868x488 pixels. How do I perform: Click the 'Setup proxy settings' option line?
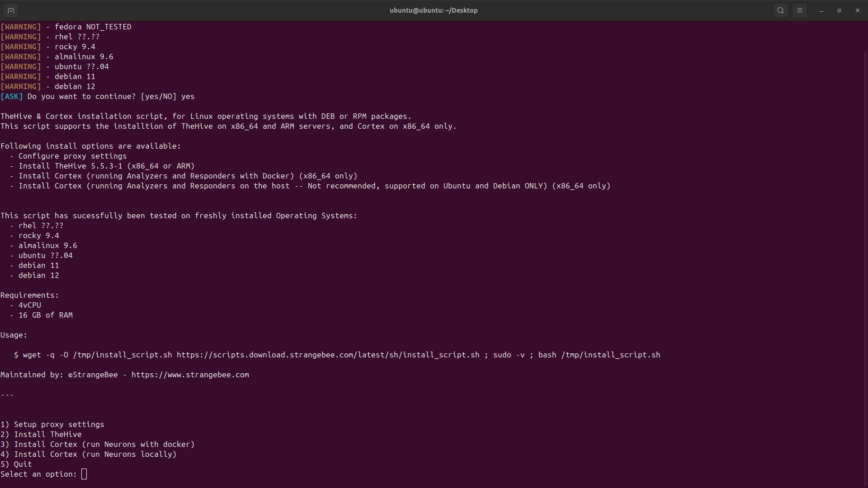coord(52,424)
